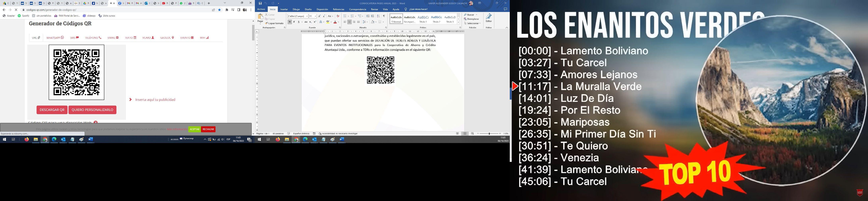The height and width of the screenshot is (201, 868).
Task: Clear all formatting with the eraser icon
Action: point(338,16)
